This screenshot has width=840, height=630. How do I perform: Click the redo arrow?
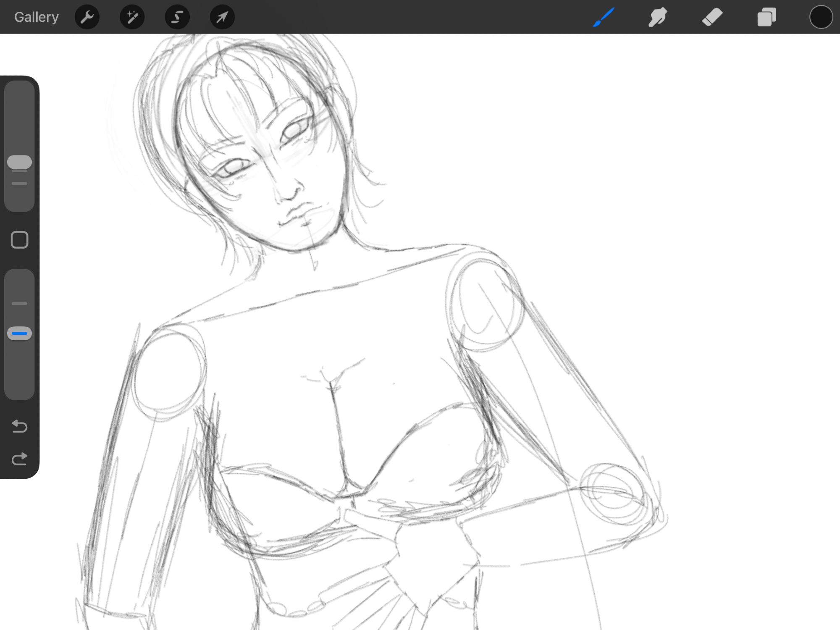(x=19, y=459)
